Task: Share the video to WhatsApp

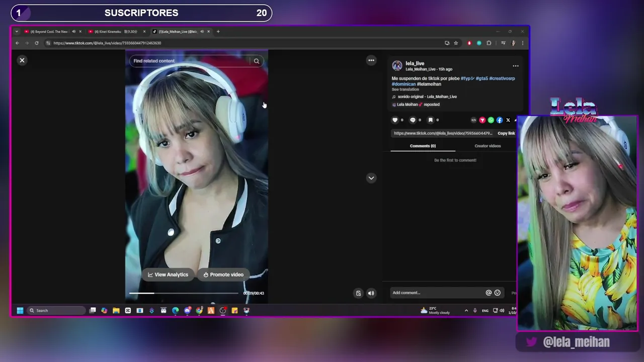Action: [x=491, y=120]
